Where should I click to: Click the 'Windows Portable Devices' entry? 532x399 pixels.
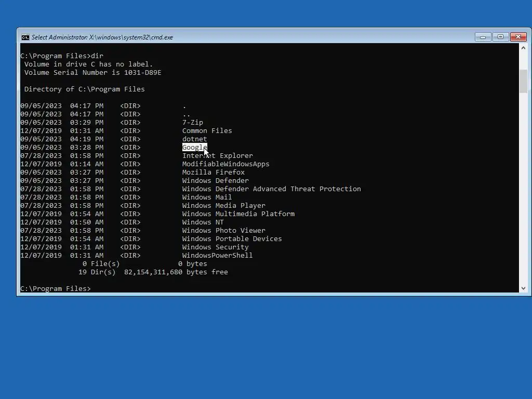click(x=232, y=239)
